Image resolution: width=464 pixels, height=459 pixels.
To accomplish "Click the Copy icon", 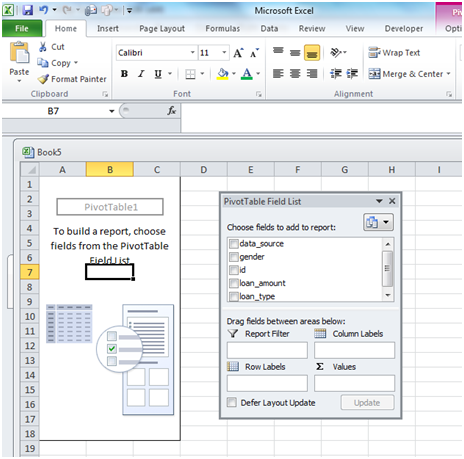I will coord(43,63).
